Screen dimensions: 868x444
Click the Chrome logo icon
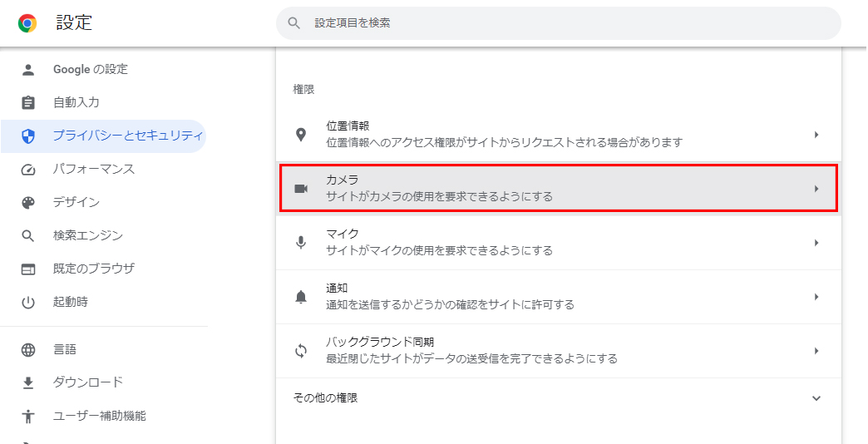(27, 23)
